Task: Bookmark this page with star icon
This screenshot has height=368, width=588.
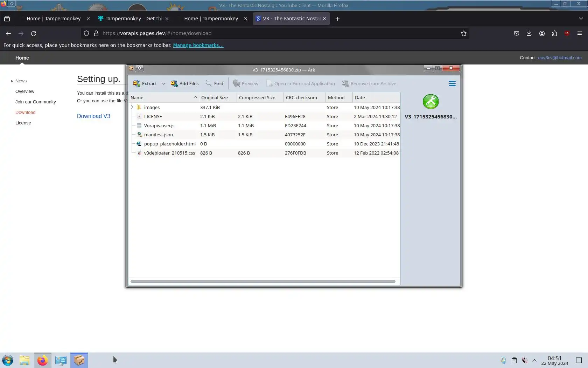Action: point(464,33)
